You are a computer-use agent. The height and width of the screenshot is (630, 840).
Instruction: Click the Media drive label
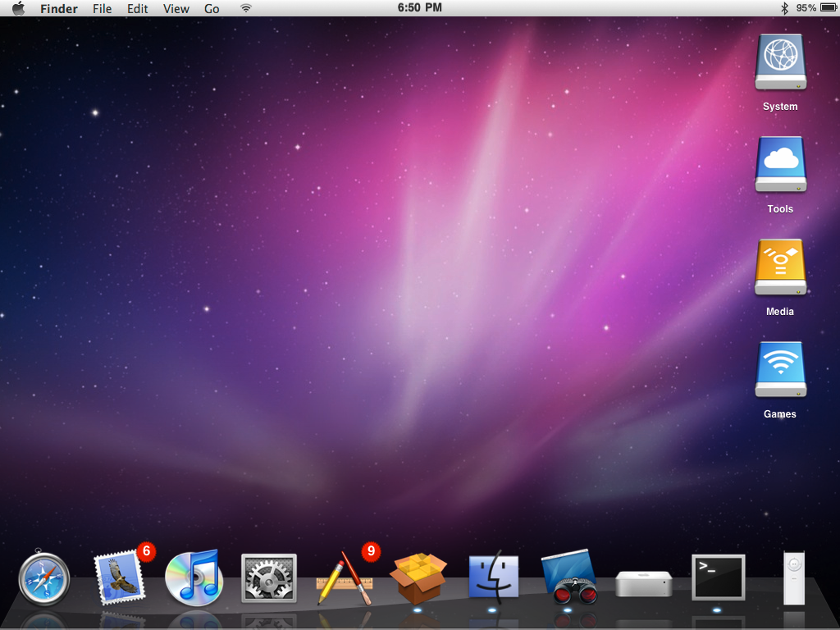coord(780,311)
